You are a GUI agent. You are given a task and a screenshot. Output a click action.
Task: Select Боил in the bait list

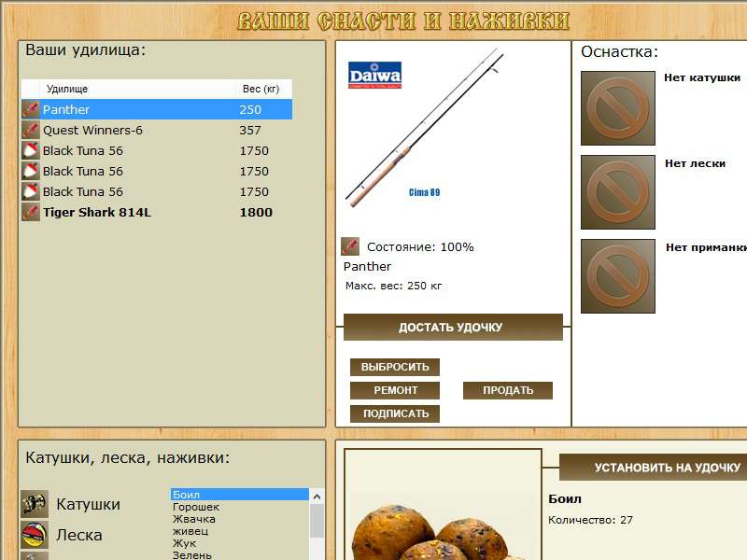[x=240, y=495]
